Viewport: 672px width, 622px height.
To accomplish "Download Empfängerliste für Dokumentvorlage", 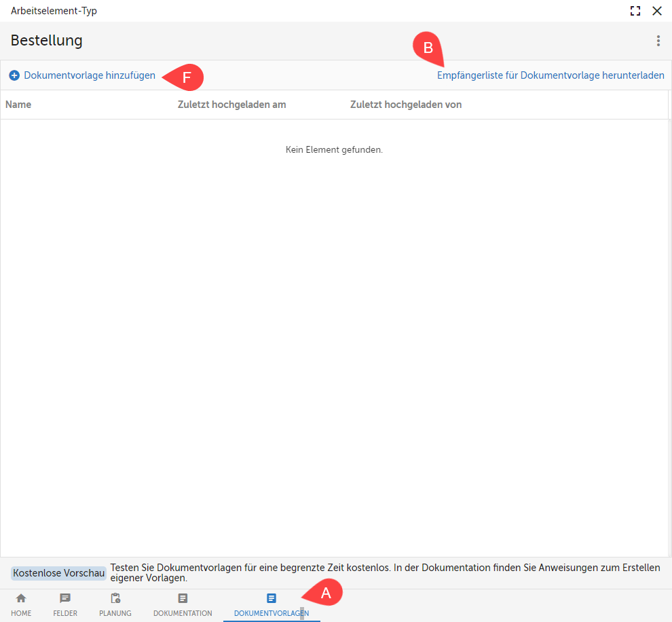I will click(550, 75).
